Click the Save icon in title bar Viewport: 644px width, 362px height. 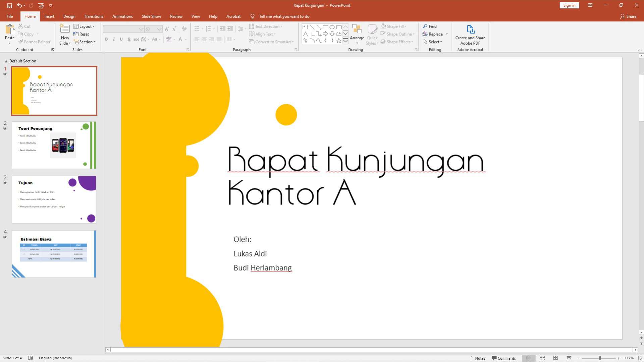tap(9, 5)
